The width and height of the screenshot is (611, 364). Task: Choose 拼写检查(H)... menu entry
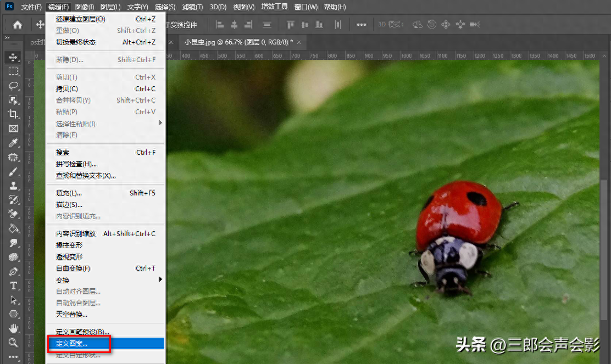click(x=105, y=164)
